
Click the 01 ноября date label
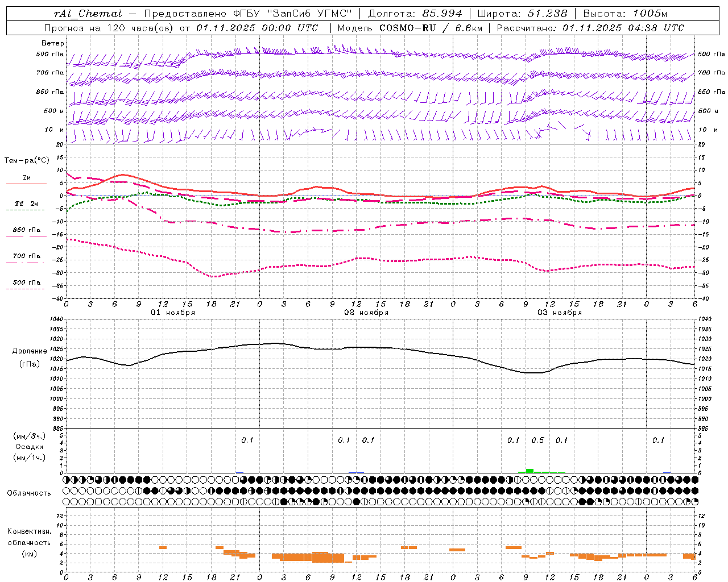coord(173,313)
